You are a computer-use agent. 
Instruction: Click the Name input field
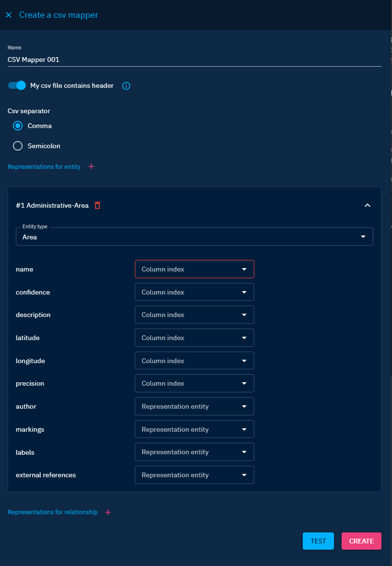pyautogui.click(x=194, y=59)
